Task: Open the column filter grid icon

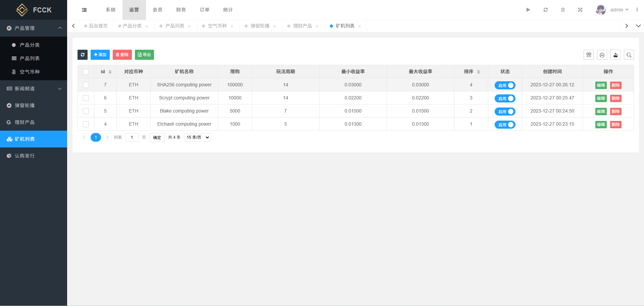Action: 589,55
